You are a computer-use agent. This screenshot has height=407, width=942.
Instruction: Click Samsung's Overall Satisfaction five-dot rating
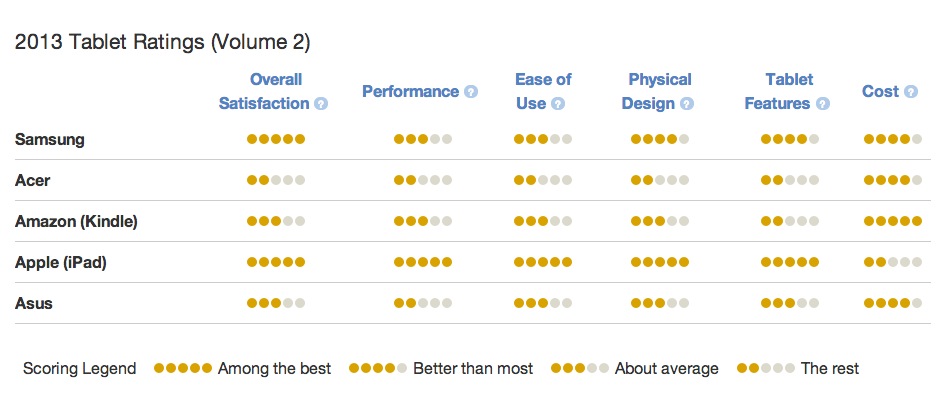point(276,139)
